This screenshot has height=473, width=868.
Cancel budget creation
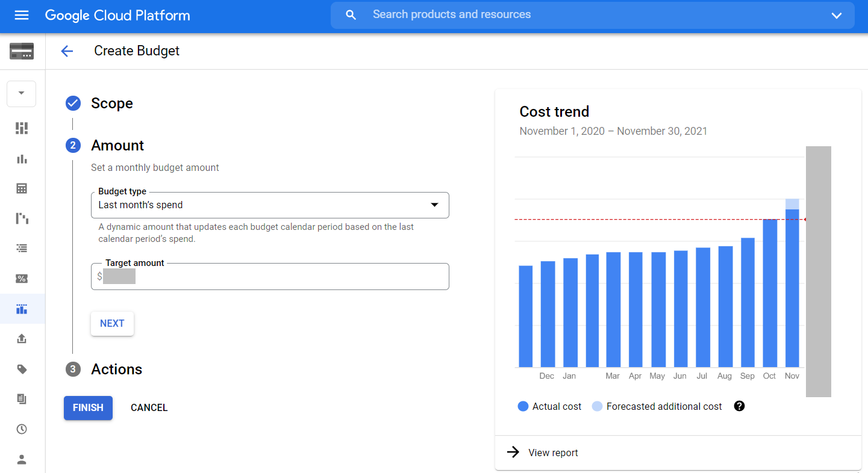click(149, 408)
